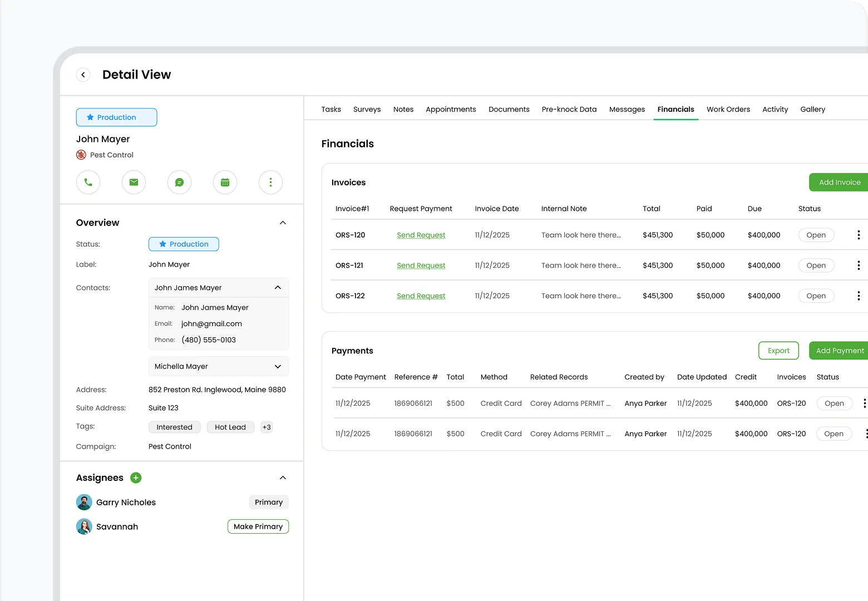Send payment request for ORS-122

421,296
